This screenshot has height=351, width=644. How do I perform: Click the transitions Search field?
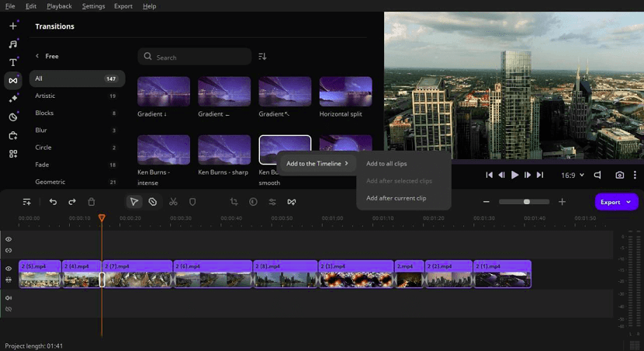[x=195, y=57]
